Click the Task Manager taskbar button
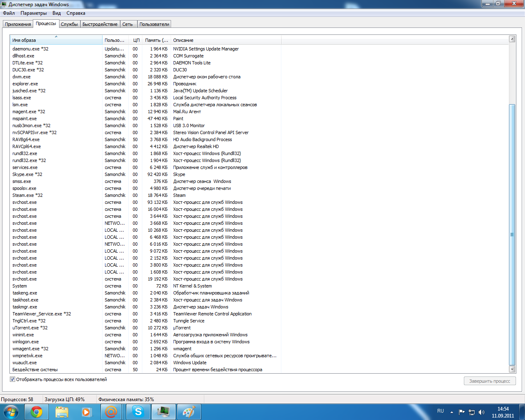Viewport: 525px width, 420px height. pos(164,411)
